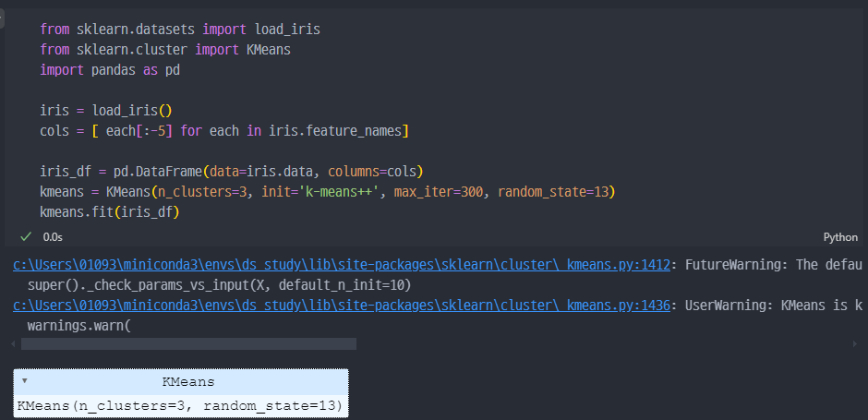The width and height of the screenshot is (868, 420).
Task: Click the 'iris = load_iris()' code line
Action: (x=106, y=111)
